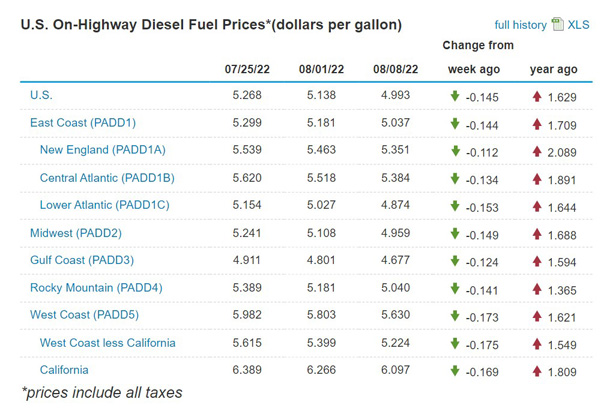Image resolution: width=601 pixels, height=408 pixels.
Task: Open Central Atlantic (PADD1B) link
Action: tap(107, 177)
